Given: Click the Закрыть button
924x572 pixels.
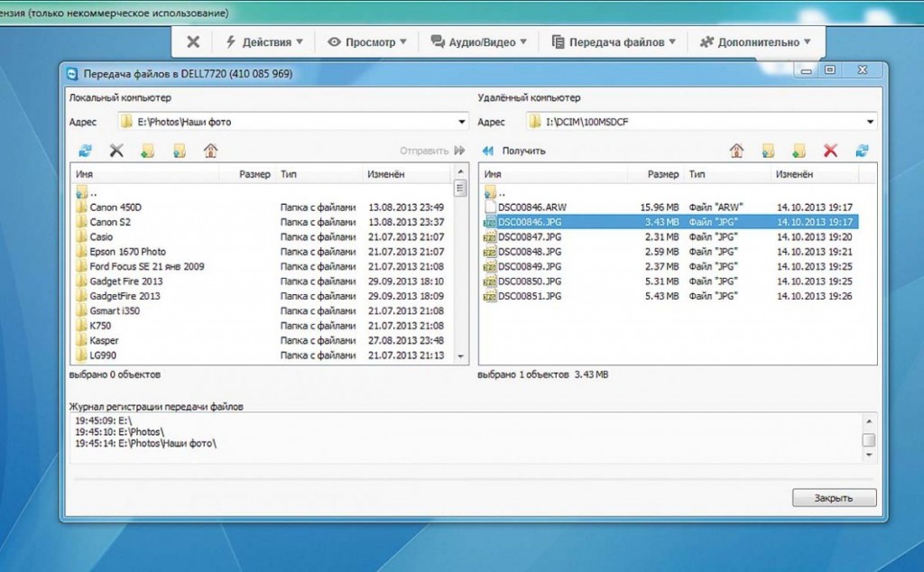Looking at the screenshot, I should [834, 498].
